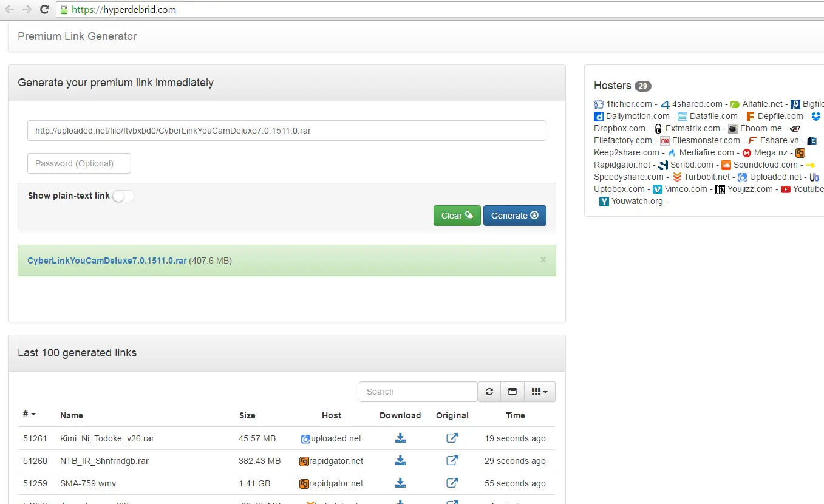
Task: Click the Extmatrix.com padlock icon
Action: [658, 129]
